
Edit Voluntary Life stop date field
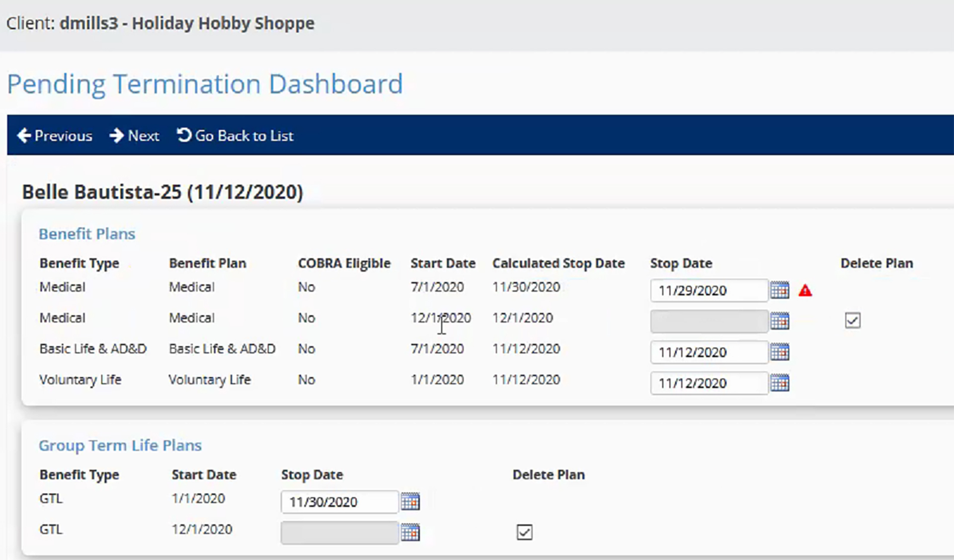708,383
